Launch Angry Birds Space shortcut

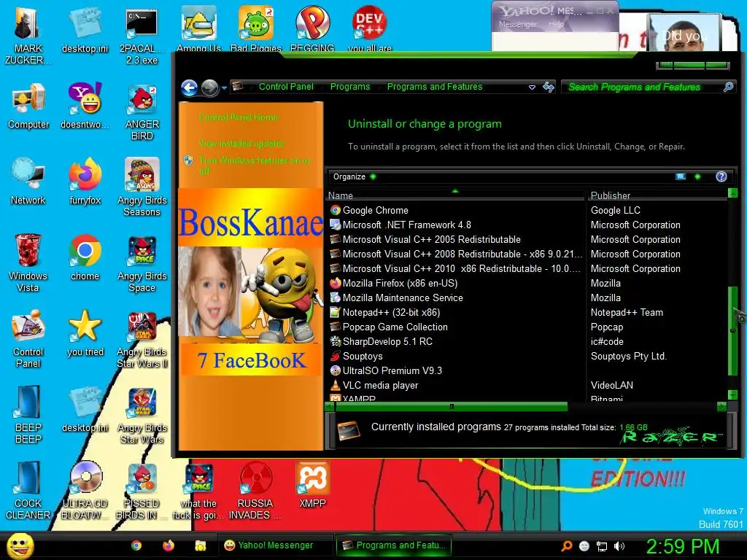[142, 263]
